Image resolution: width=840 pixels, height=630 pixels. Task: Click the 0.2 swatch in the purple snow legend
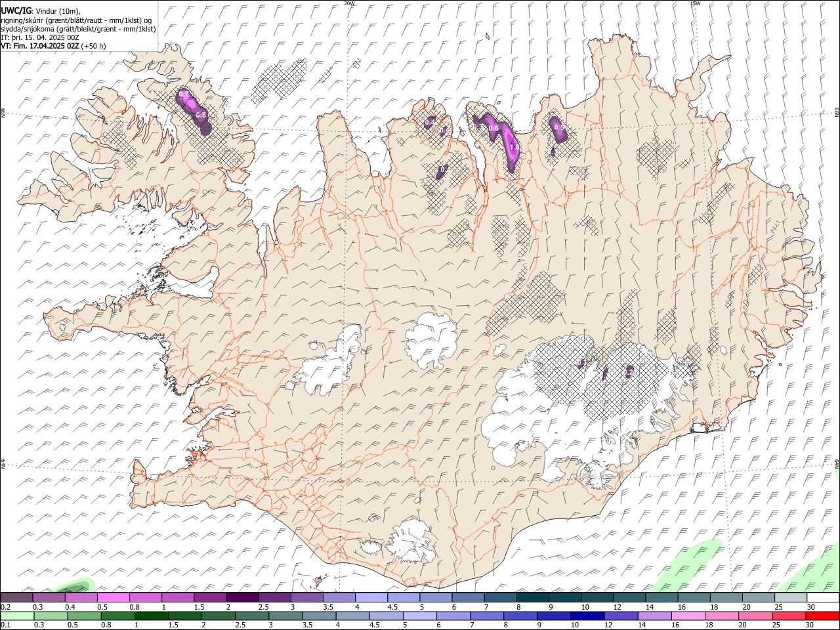[x=16, y=597]
